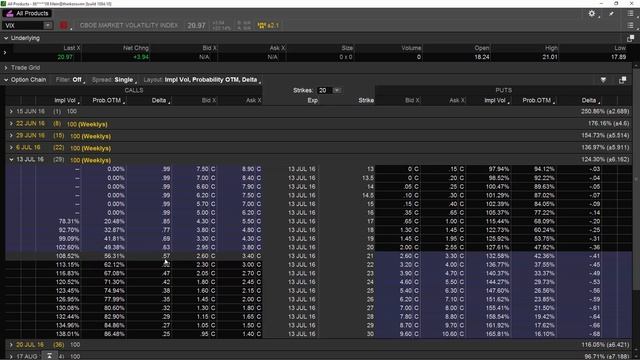Open the VIX symbol dropdown arrow
640x360 pixels.
tap(48, 25)
